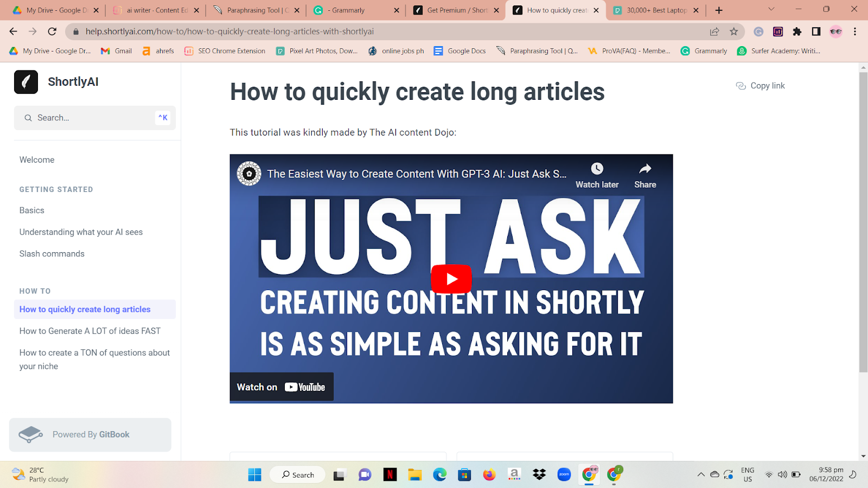The image size is (868, 488).
Task: Open the weather widget showing 28°C
Action: [41, 474]
